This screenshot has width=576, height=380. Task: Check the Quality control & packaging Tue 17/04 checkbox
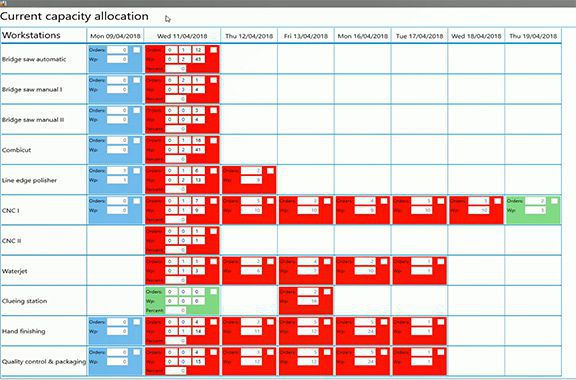coord(441,352)
